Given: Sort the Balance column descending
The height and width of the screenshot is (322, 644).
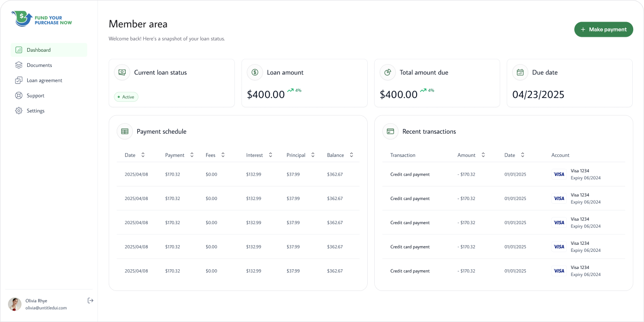Looking at the screenshot, I should (351, 154).
